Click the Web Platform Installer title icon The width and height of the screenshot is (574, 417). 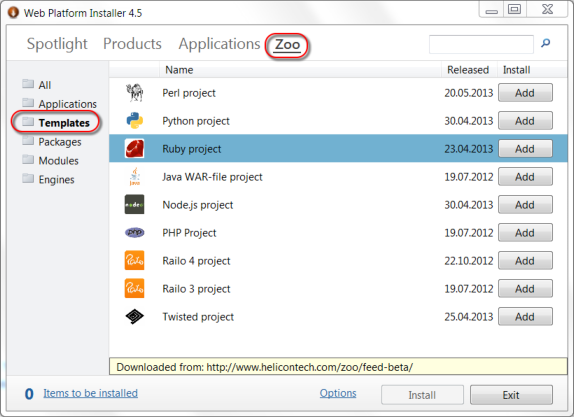(13, 12)
